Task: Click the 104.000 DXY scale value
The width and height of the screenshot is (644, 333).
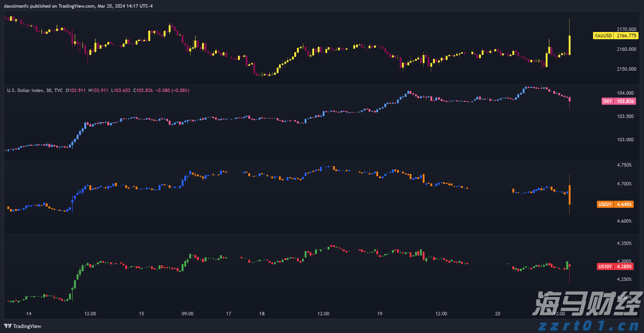Action: pos(626,93)
